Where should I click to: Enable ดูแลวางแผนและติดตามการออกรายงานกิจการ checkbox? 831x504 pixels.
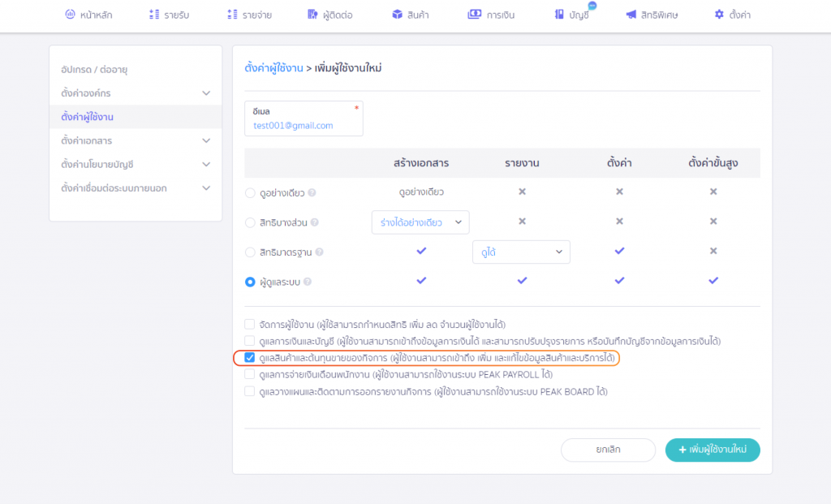tap(250, 391)
